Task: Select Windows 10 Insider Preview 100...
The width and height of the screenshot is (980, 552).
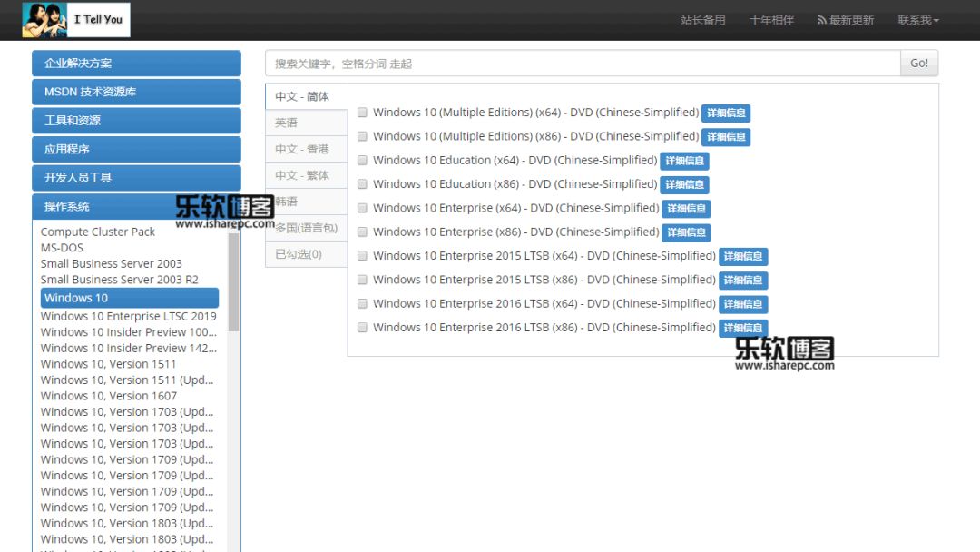Action: [x=128, y=332]
